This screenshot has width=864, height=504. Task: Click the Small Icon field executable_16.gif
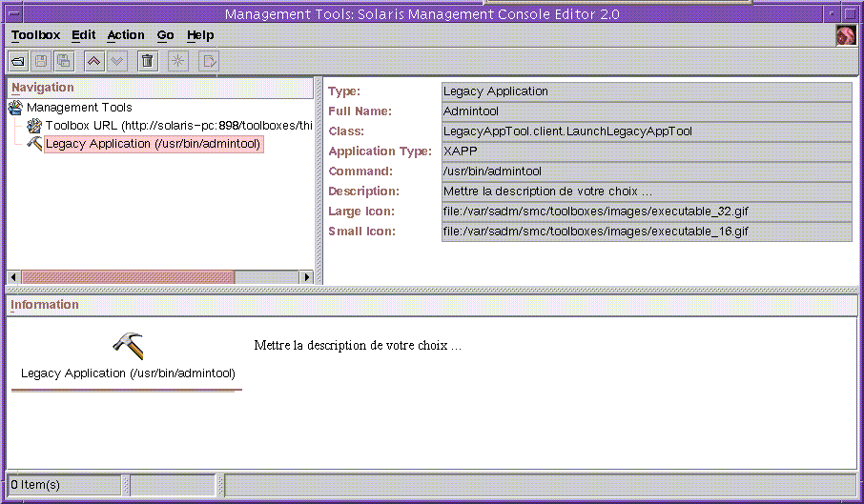(x=647, y=232)
